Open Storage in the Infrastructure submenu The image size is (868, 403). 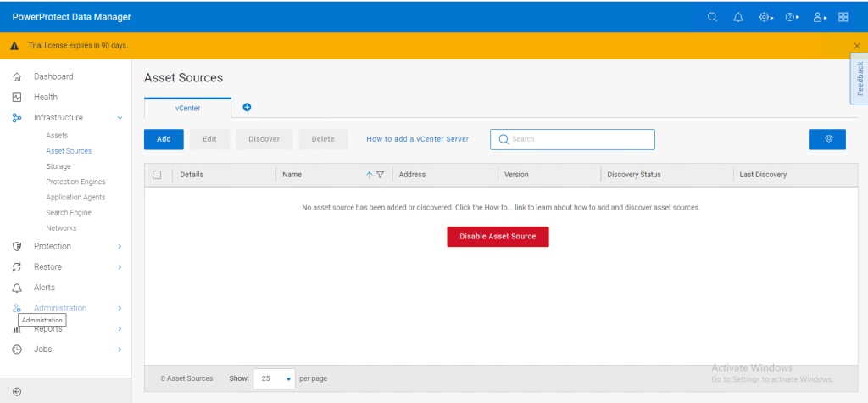click(58, 166)
